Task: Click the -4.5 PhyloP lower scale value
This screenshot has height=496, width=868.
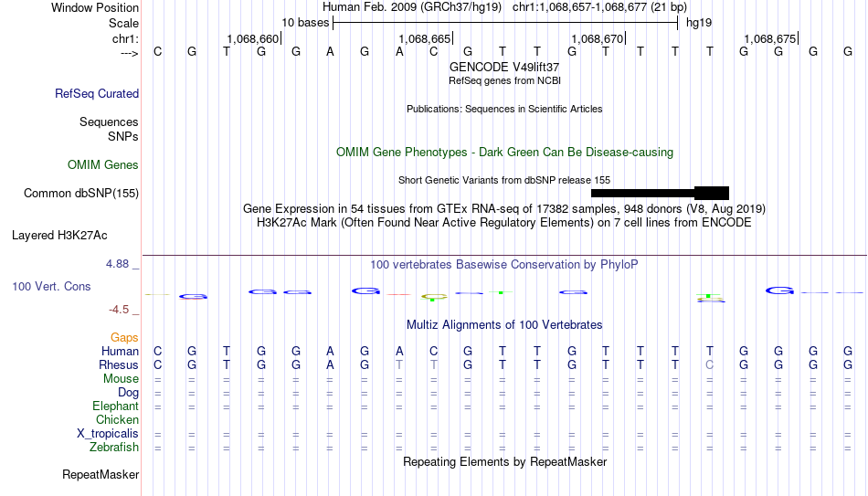Action: click(x=119, y=310)
